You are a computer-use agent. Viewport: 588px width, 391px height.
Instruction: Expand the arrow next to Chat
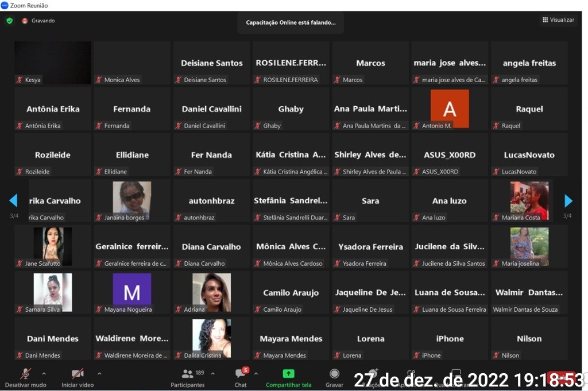point(256,373)
